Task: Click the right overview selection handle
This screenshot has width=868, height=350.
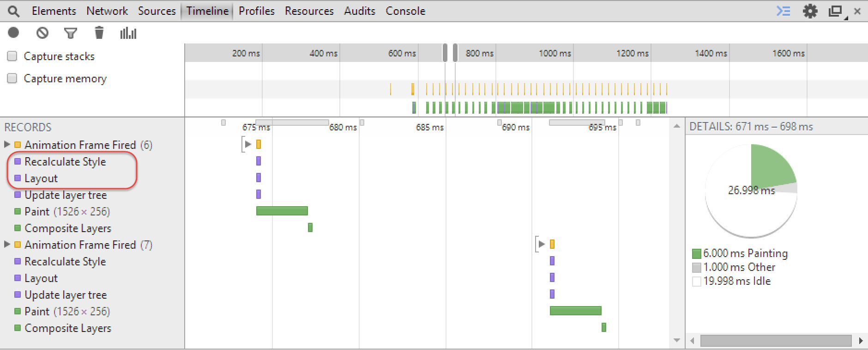Action: click(x=455, y=53)
